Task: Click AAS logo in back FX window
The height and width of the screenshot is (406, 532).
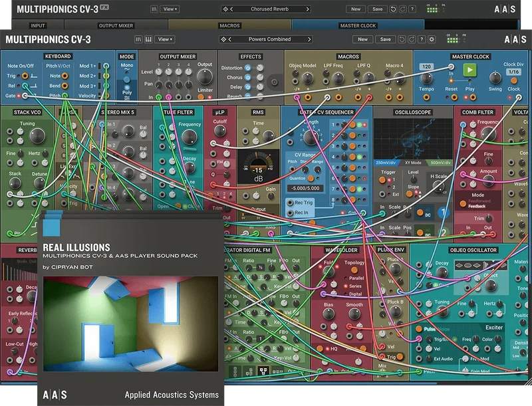Action: [x=505, y=9]
